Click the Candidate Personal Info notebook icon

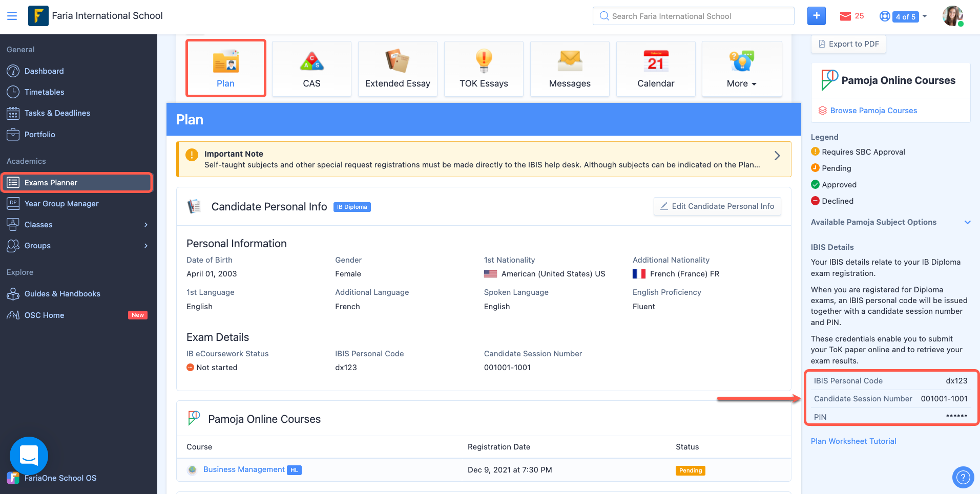(194, 206)
